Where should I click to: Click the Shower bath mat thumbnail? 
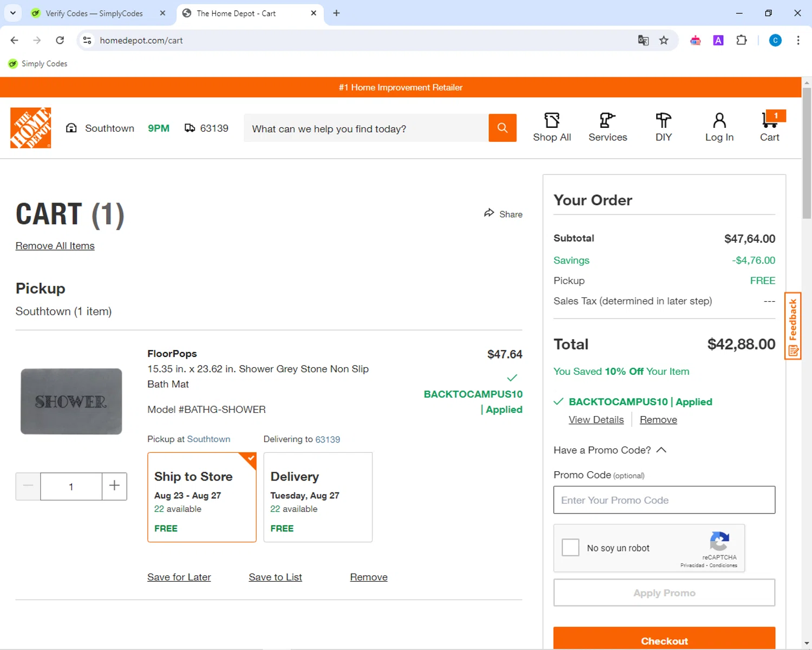point(71,401)
